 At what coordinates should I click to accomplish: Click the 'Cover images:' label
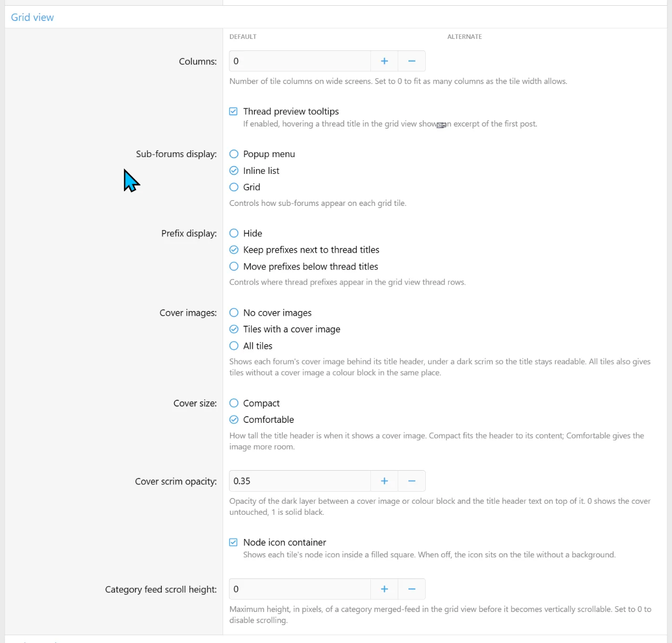click(x=188, y=313)
